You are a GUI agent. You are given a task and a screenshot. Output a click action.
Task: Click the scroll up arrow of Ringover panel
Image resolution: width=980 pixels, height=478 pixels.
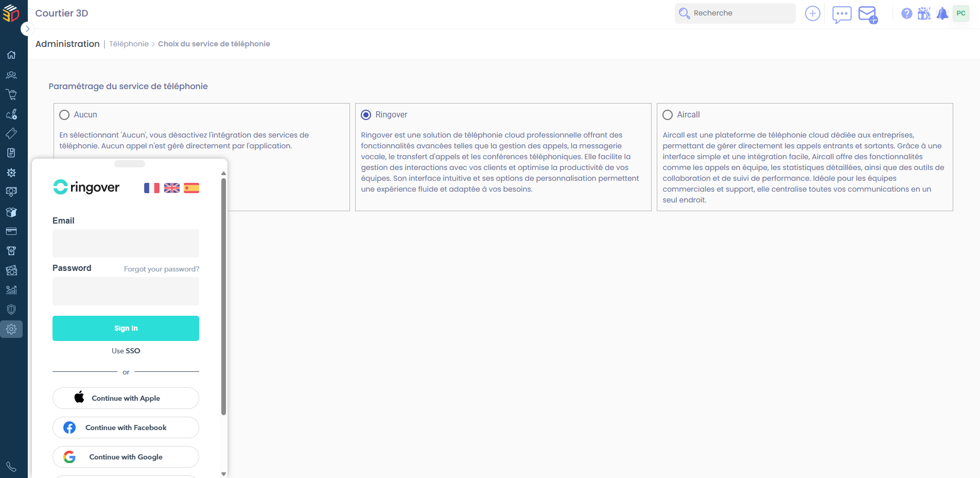223,174
